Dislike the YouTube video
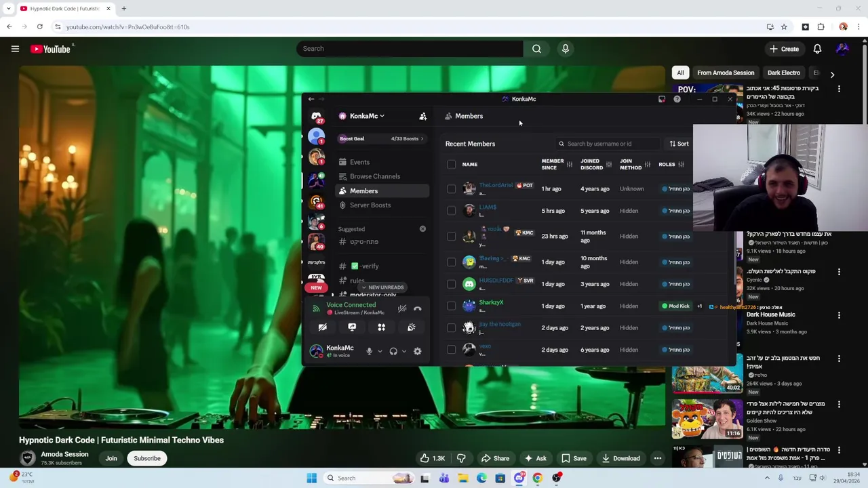This screenshot has width=868, height=488. pyautogui.click(x=461, y=458)
